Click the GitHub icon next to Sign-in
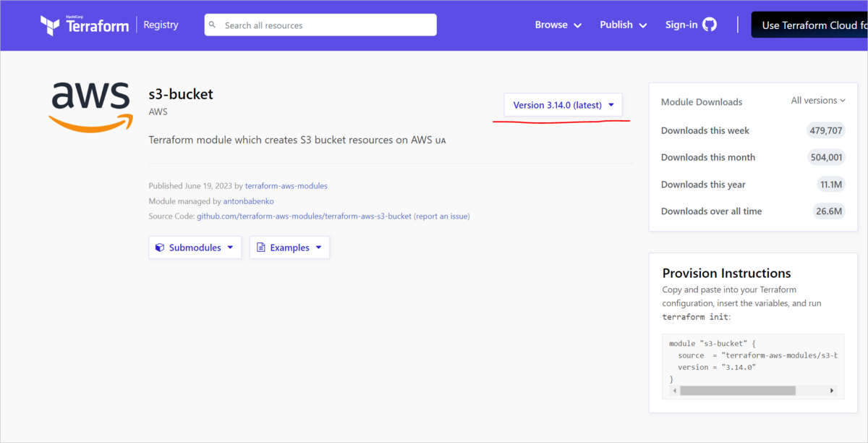868x443 pixels. tap(710, 25)
